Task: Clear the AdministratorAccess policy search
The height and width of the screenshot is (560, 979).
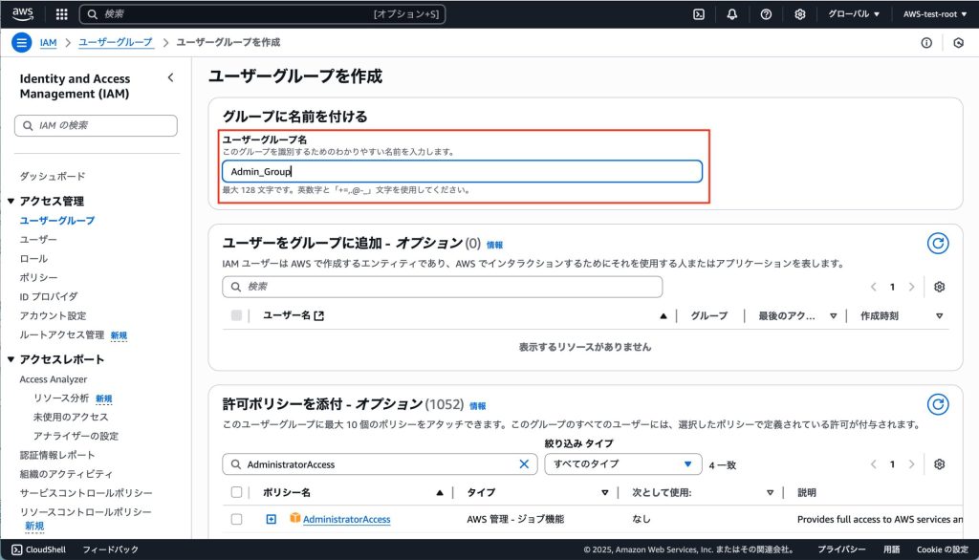Action: [524, 463]
